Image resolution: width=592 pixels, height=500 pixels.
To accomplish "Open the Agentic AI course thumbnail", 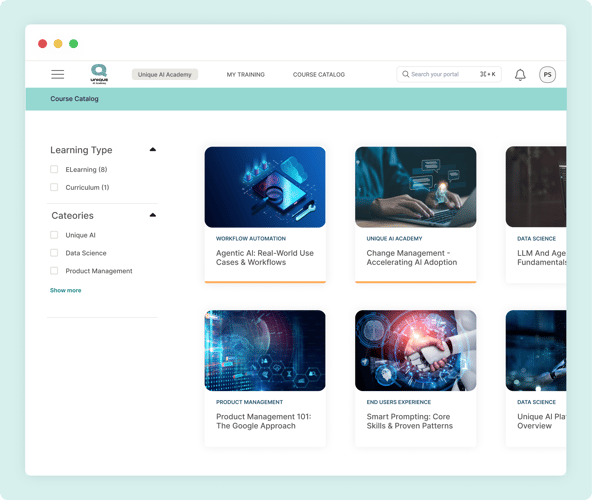I will coord(265,187).
